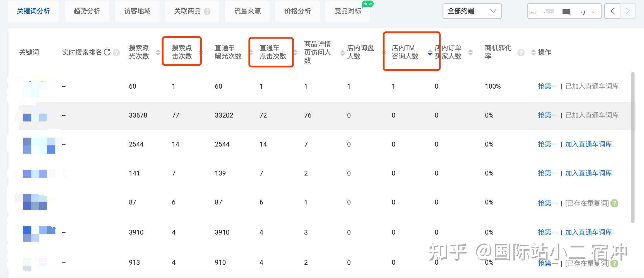Screen dimensions: 644x278
Task: Click the 店内TM咨询人数 column header
Action: 405,52
